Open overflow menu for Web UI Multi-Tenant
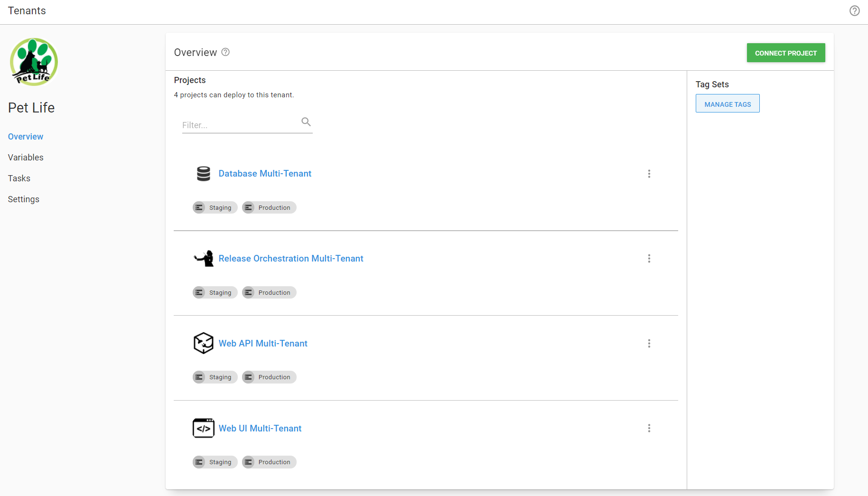Screen dimensions: 868x496 tap(649, 428)
